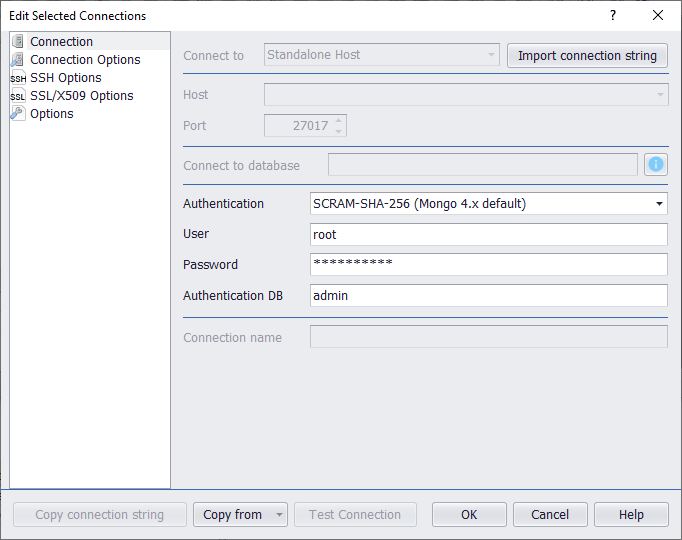Image resolution: width=682 pixels, height=540 pixels.
Task: Click the SSL/X509 Options icon
Action: (x=18, y=96)
